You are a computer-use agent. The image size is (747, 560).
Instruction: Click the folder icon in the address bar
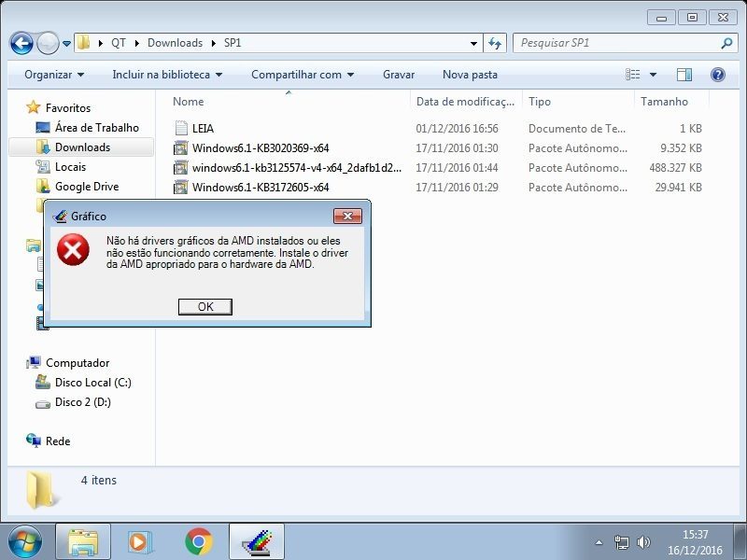(x=83, y=42)
